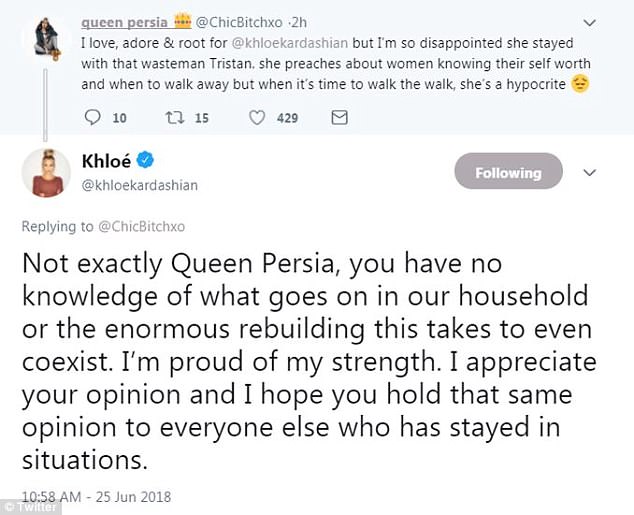
Task: Retweet the queen persia tweet
Action: (177, 118)
